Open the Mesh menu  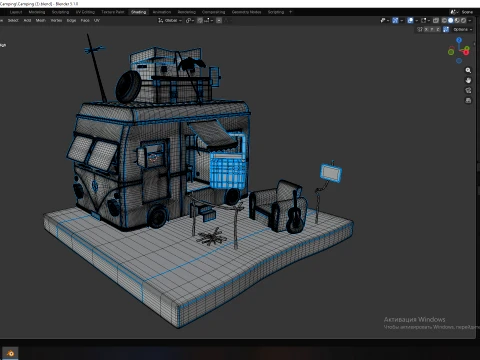pos(41,20)
